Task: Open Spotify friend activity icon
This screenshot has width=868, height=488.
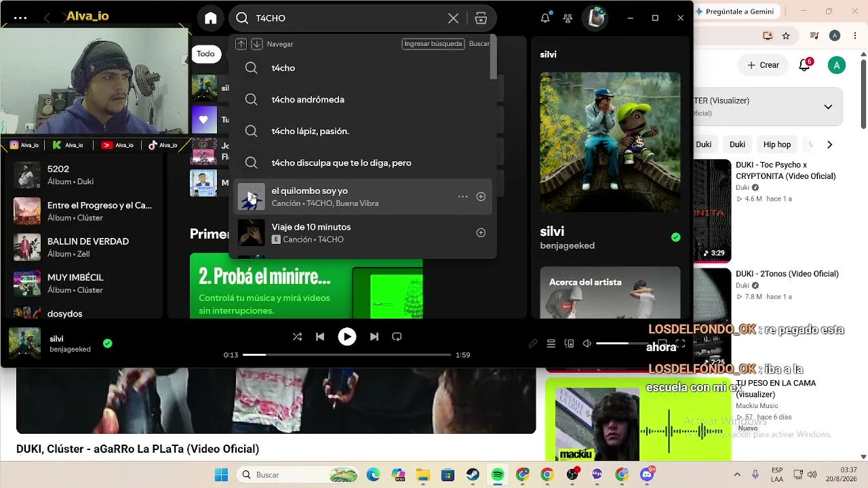Action: pos(568,18)
